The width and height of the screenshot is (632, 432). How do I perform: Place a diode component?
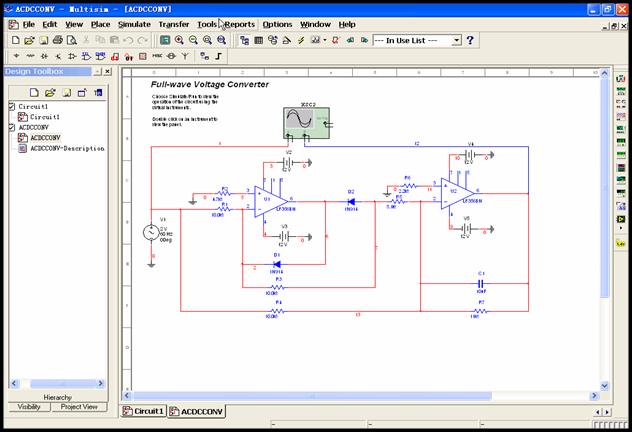(44, 56)
